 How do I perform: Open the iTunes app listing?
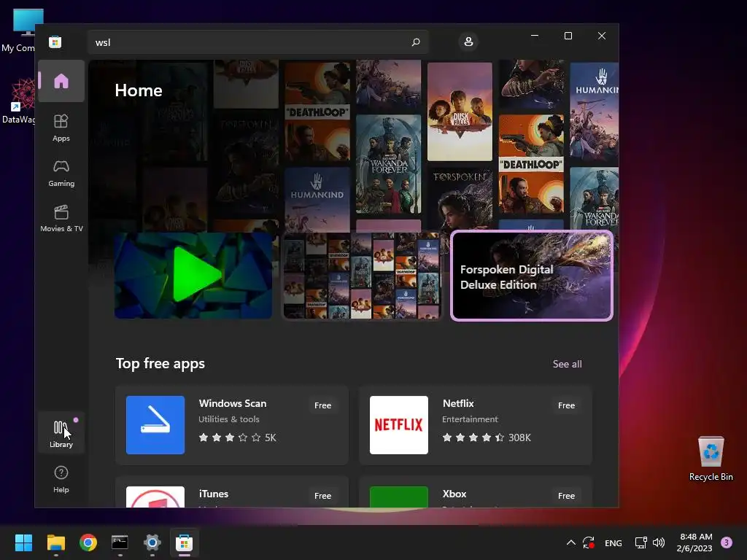click(x=231, y=491)
